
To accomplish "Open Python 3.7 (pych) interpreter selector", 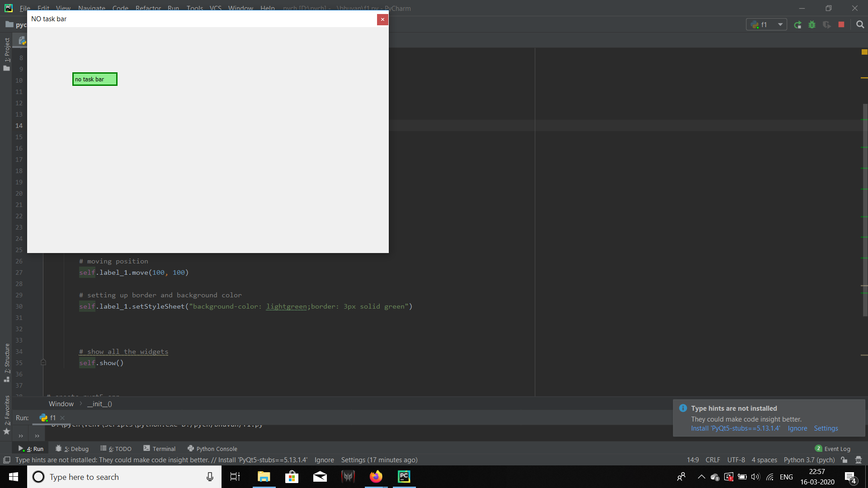I will click(x=809, y=460).
